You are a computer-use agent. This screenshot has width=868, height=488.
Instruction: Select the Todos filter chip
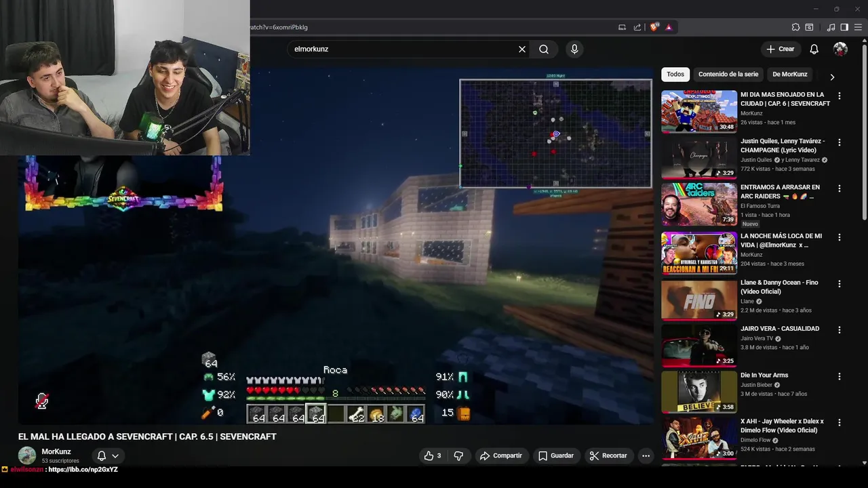(675, 74)
